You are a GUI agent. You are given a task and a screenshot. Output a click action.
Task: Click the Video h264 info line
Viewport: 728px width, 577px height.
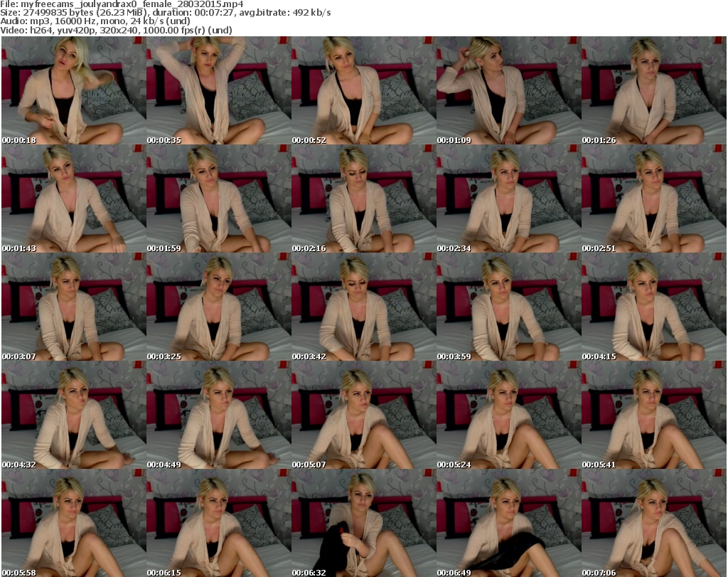pos(116,30)
